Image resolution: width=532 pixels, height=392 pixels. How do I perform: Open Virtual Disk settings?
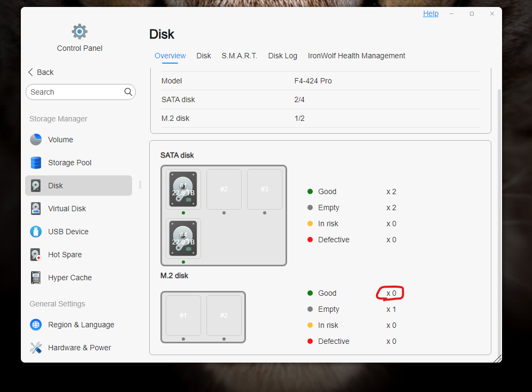[79, 209]
